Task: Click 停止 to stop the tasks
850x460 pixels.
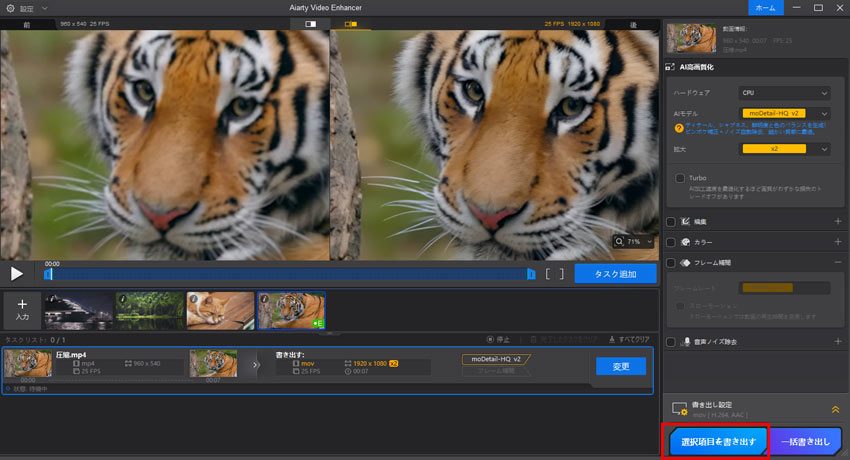Action: coord(498,340)
